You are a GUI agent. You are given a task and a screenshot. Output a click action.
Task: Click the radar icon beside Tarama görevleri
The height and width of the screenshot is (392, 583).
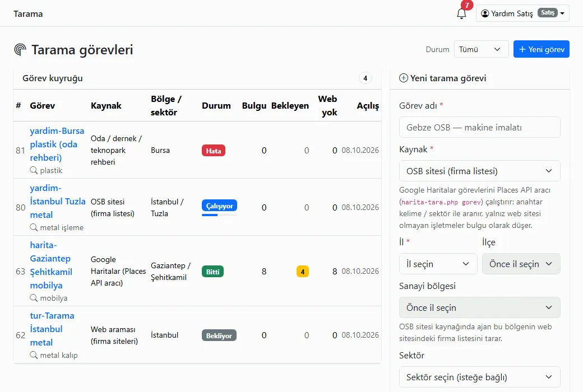[20, 49]
